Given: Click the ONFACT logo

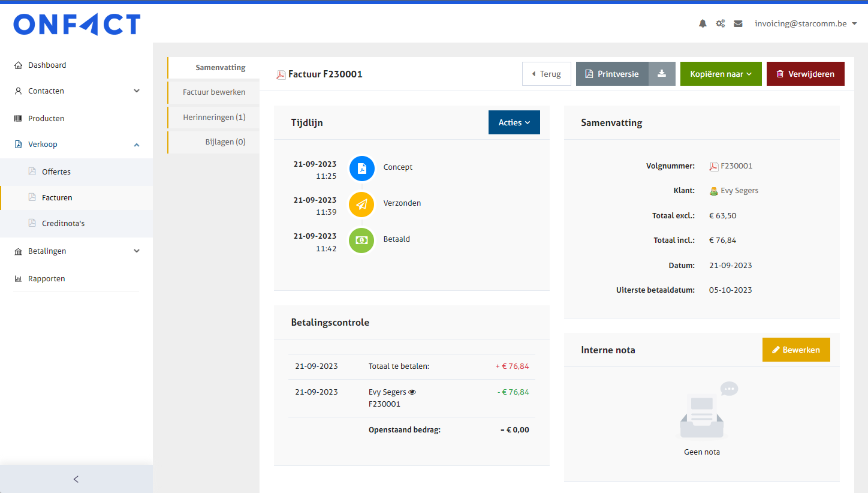Looking at the screenshot, I should pos(77,25).
